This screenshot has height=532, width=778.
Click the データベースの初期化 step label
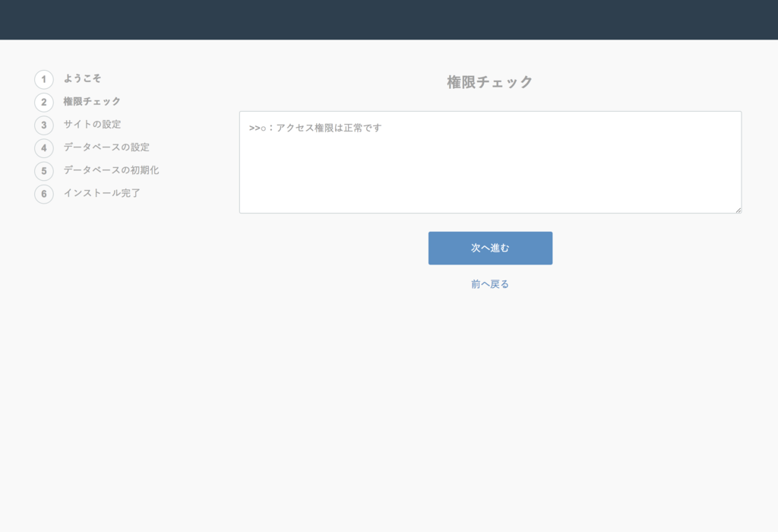[111, 169]
